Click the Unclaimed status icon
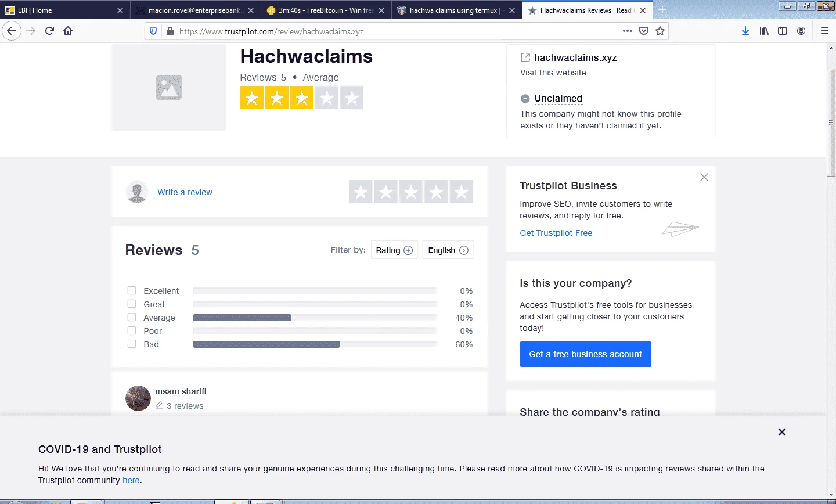836x504 pixels. pos(525,99)
